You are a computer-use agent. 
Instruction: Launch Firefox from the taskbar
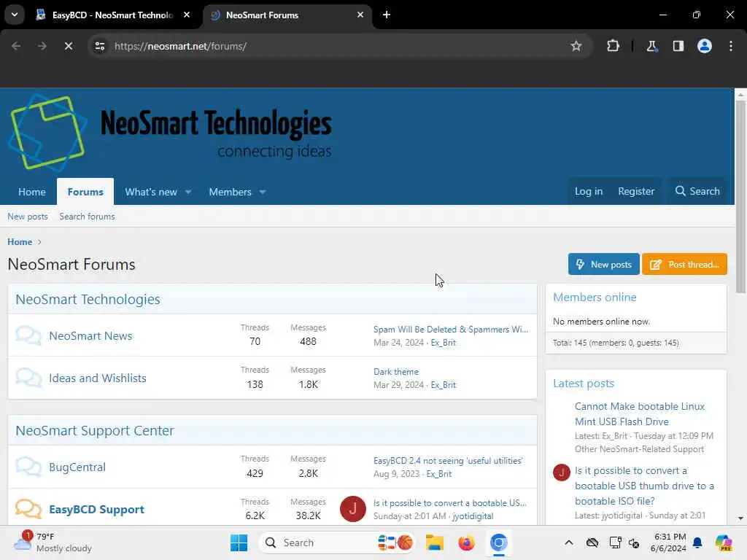[x=466, y=542]
